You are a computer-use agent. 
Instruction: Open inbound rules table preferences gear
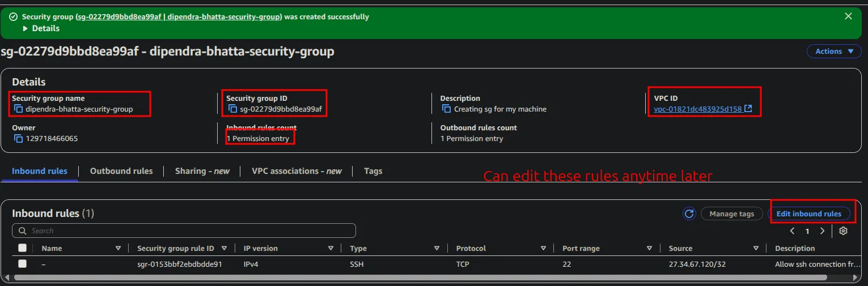(843, 231)
